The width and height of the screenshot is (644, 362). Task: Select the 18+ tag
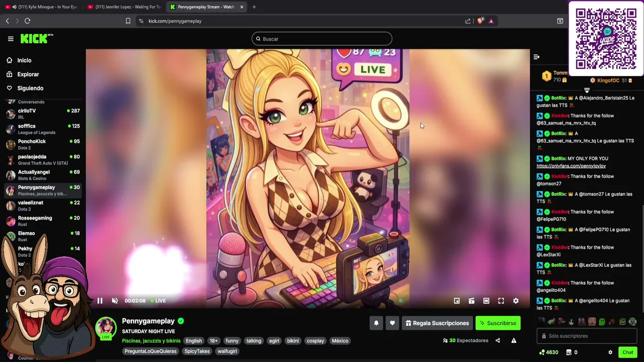coord(214,341)
